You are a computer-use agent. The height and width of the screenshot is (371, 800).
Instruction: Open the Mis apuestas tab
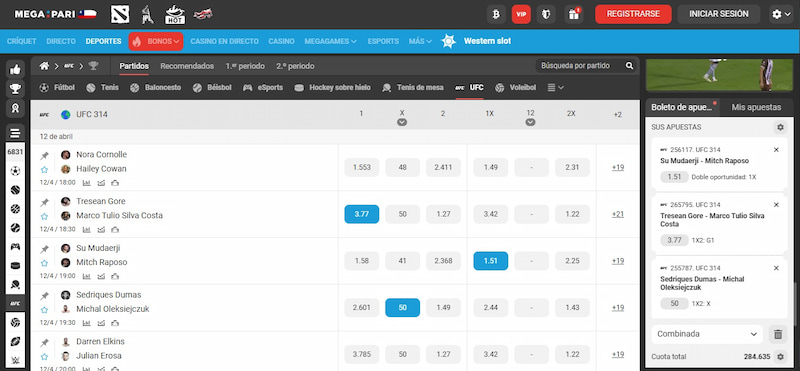[756, 107]
